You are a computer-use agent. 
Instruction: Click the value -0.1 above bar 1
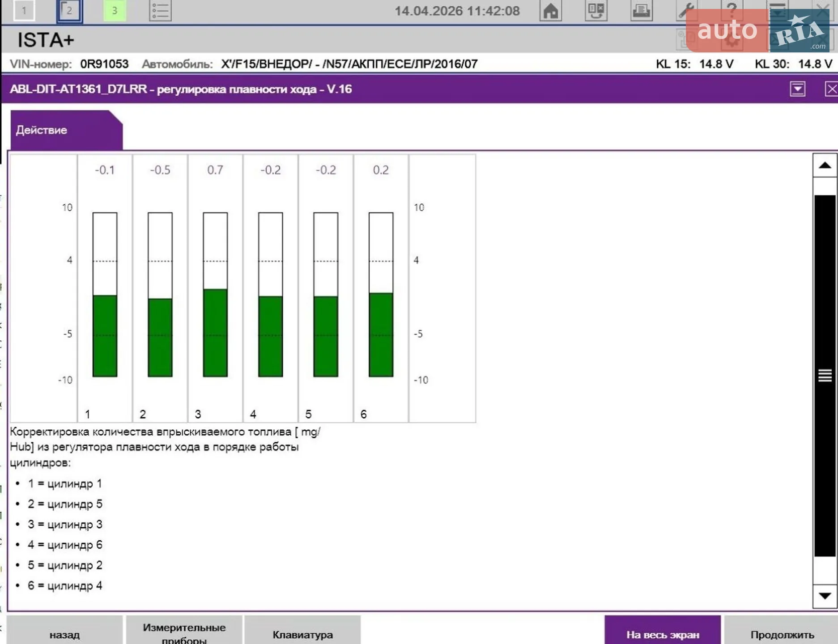click(105, 170)
